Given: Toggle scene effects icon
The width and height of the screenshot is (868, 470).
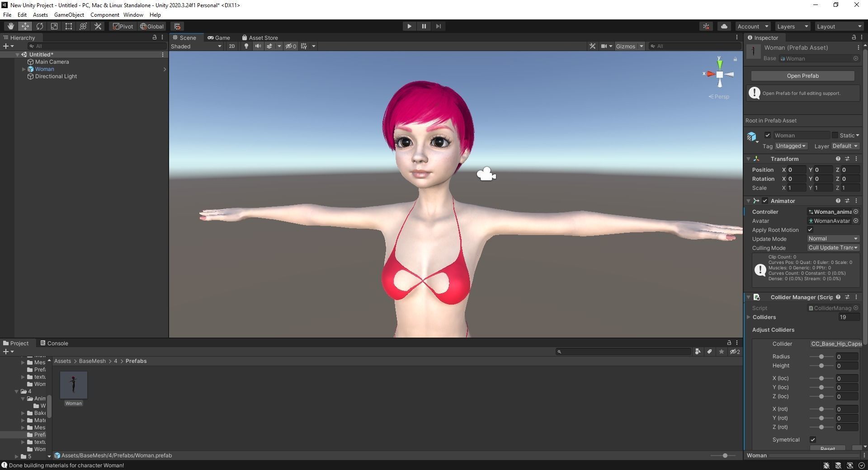Looking at the screenshot, I should point(269,46).
